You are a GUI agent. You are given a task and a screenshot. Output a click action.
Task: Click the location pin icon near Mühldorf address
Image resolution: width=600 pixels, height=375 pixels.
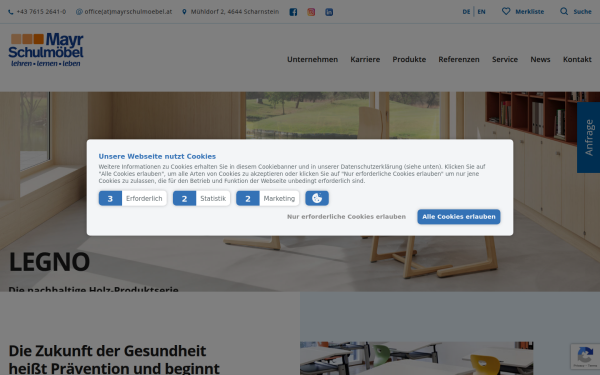point(184,12)
